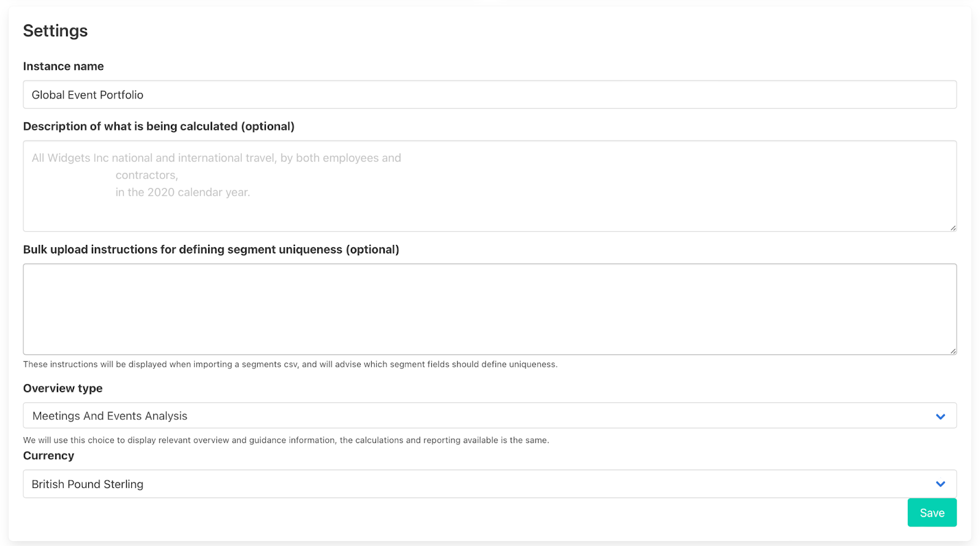Click the "Global Event Portfolio" text value
The height and width of the screenshot is (546, 980).
point(88,95)
